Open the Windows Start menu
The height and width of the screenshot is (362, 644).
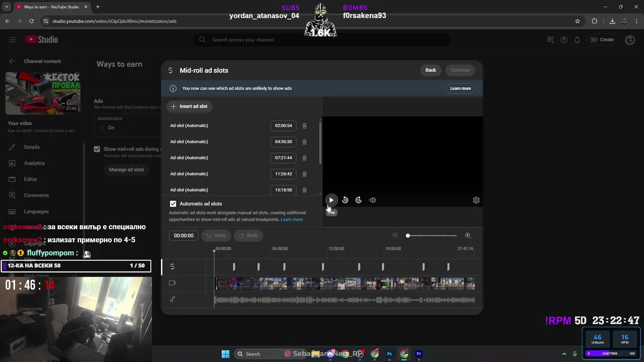point(225,354)
